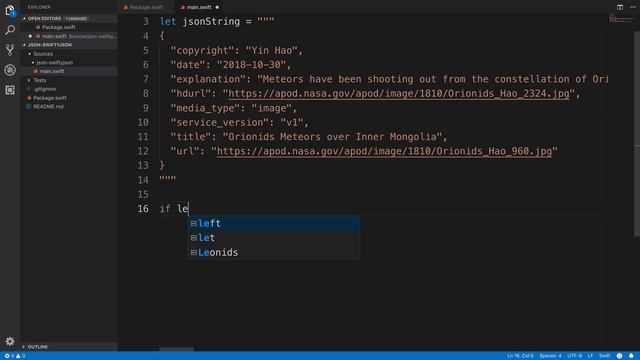Click the notifications bell in status bar
Image resolution: width=640 pixels, height=360 pixels.
click(631, 356)
